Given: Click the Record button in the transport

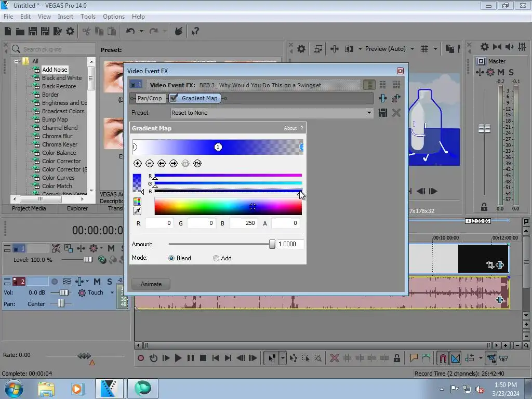Looking at the screenshot, I should (x=141, y=358).
